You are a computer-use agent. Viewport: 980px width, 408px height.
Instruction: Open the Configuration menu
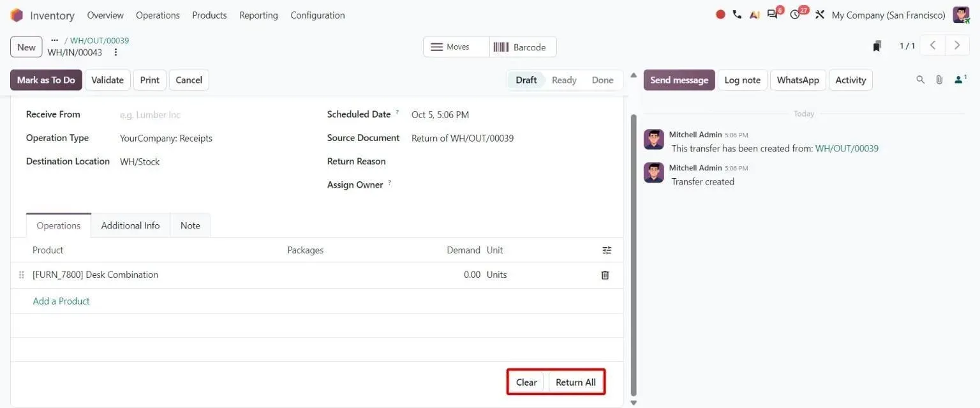coord(318,15)
